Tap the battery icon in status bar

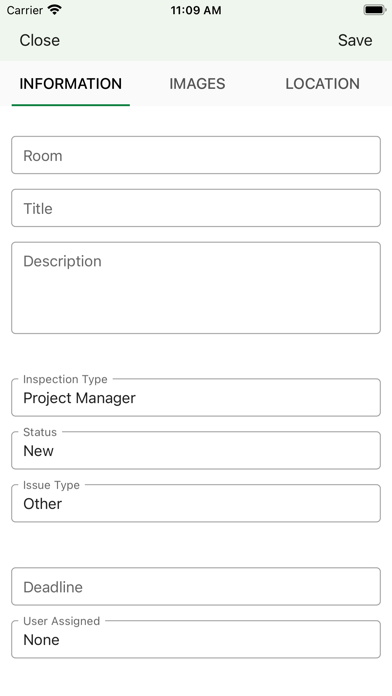[x=374, y=10]
